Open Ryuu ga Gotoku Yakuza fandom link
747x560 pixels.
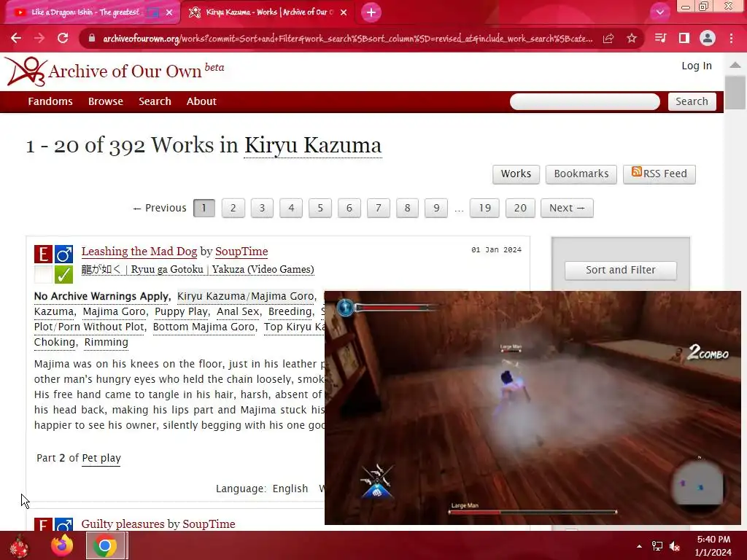[198, 270]
